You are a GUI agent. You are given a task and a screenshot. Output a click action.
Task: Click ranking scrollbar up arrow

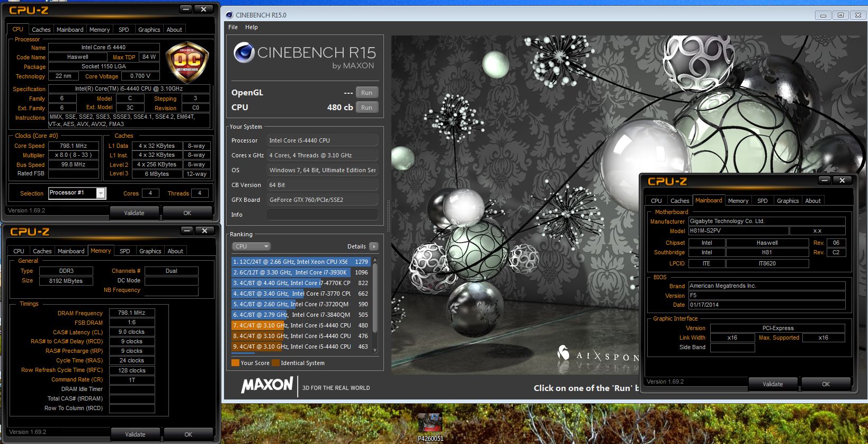tap(375, 260)
